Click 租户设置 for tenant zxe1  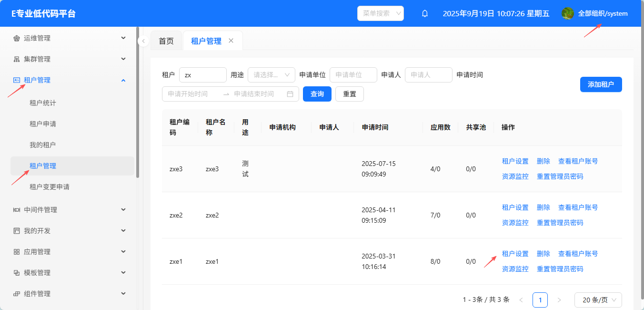click(515, 254)
